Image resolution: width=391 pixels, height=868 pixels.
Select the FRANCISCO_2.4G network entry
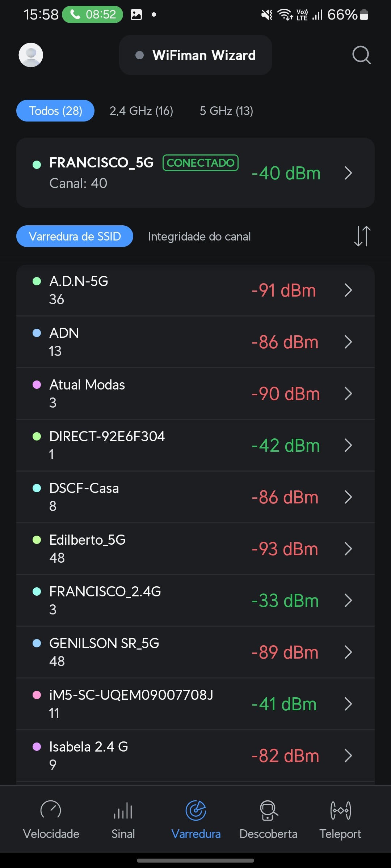(x=145, y=600)
